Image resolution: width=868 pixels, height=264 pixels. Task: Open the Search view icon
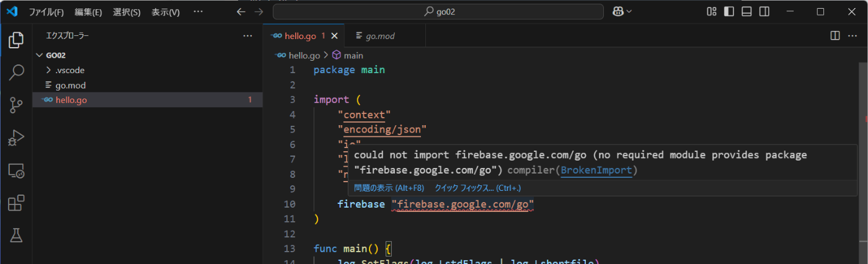[16, 73]
